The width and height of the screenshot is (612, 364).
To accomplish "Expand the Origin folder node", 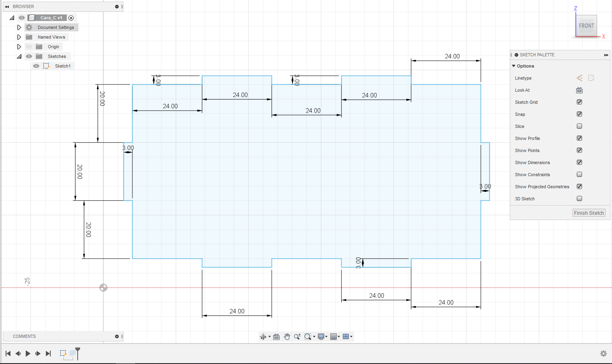I will (19, 47).
